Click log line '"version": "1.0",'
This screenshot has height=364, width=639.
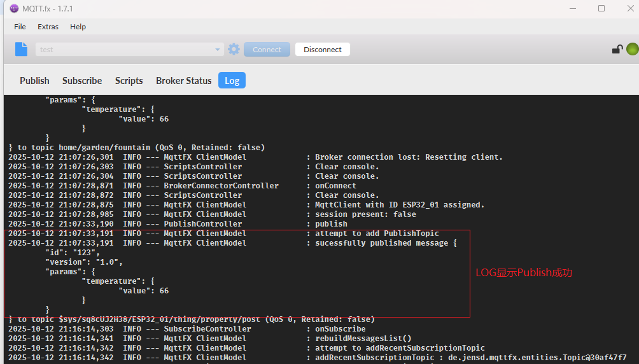pyautogui.click(x=84, y=262)
